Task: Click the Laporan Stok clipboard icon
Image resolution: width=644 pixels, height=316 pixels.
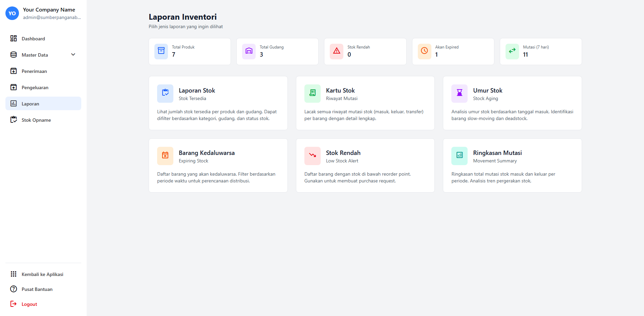Action: (x=165, y=93)
